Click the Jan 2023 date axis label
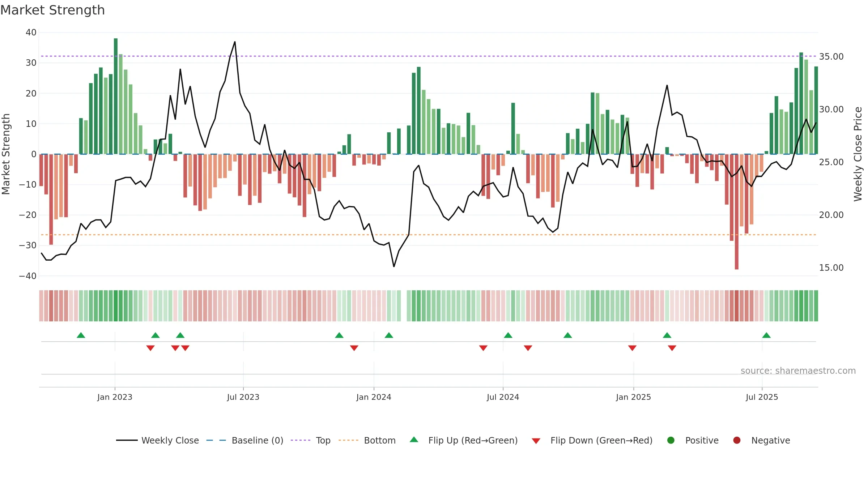Screen dimensions: 868x488 point(115,397)
